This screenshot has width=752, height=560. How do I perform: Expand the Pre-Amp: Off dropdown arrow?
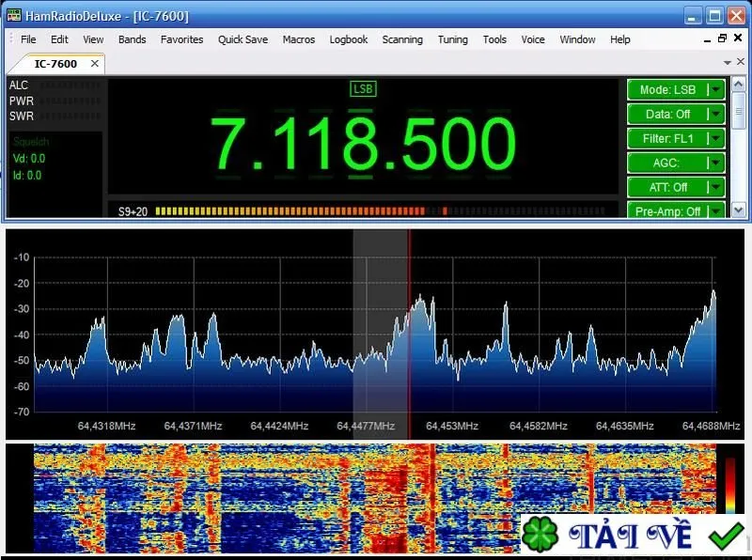pos(716,210)
